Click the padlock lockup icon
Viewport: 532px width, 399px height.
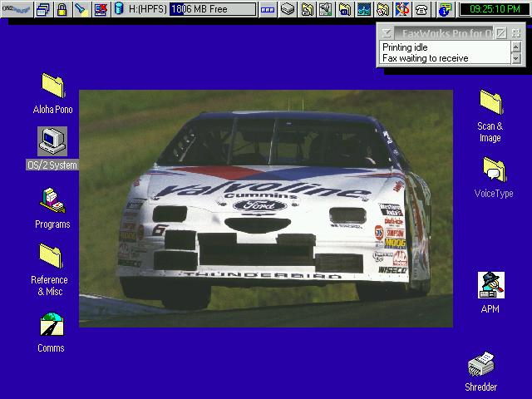(x=62, y=9)
